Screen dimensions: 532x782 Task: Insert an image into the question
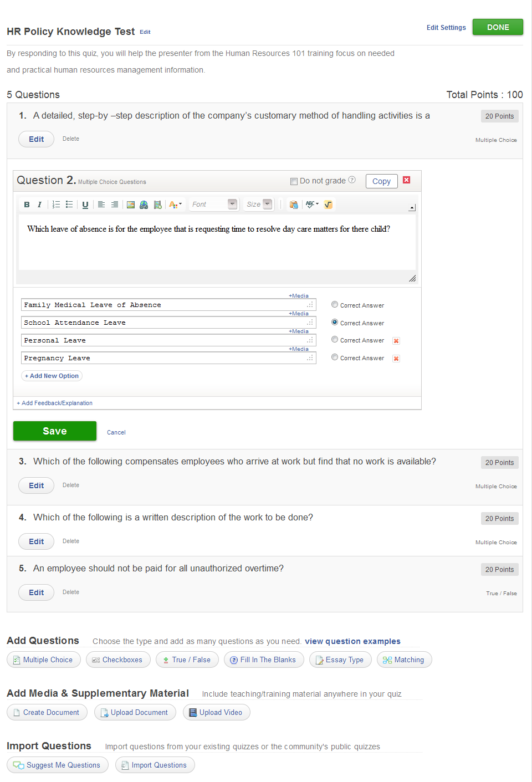pos(131,205)
